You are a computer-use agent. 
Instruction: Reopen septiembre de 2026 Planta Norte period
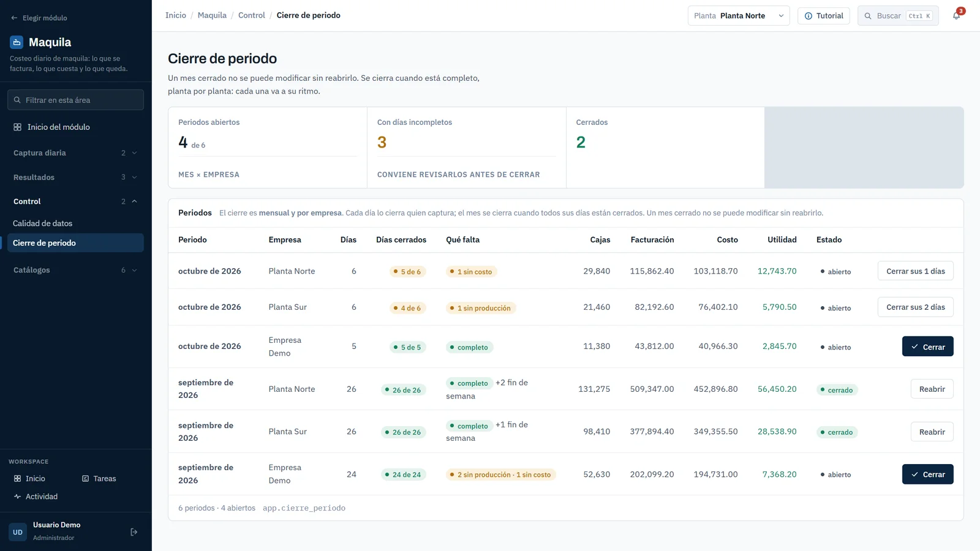coord(932,389)
